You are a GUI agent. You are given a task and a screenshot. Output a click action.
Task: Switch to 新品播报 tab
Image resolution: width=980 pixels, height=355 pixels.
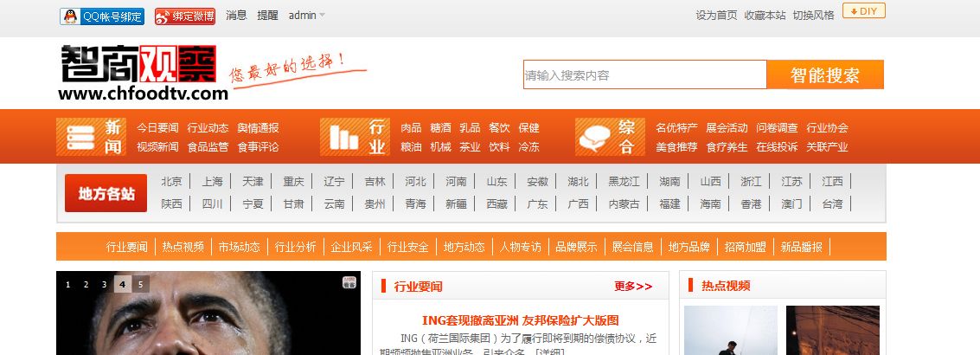click(802, 247)
